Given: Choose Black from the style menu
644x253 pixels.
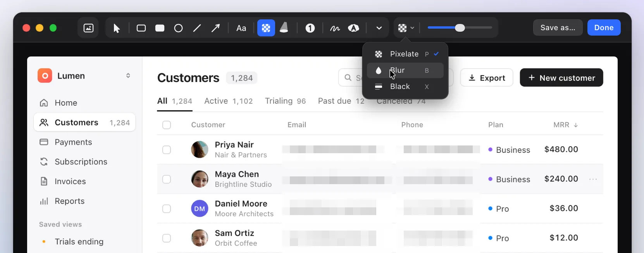Looking at the screenshot, I should click(405, 87).
